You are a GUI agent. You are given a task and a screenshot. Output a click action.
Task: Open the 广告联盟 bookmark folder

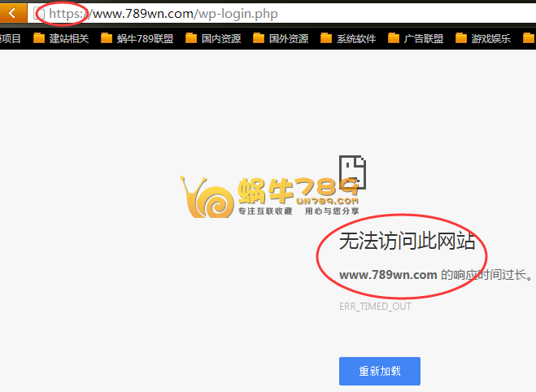(423, 38)
